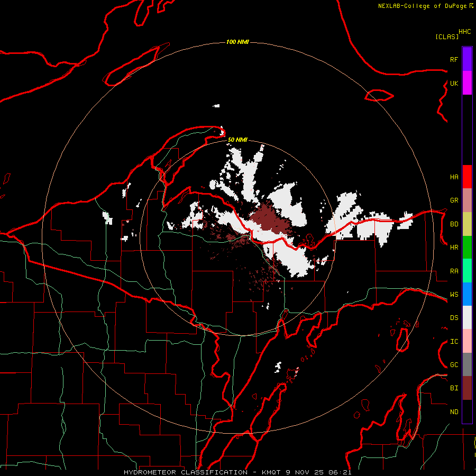This screenshot has height=476, width=476.
Task: Click the 'ND' legend label
Action: (454, 412)
